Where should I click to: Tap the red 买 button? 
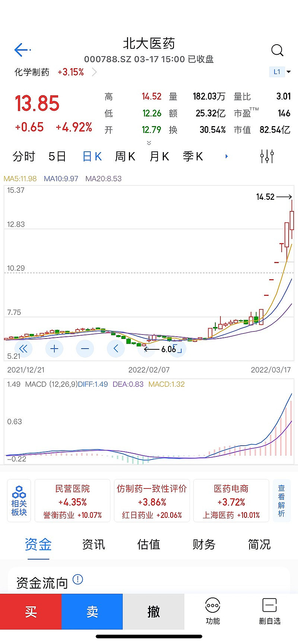tap(31, 612)
